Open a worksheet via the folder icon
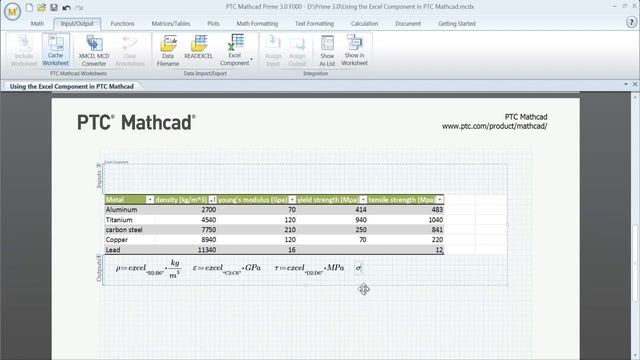Screen dimensions: 640x360 click(41, 7)
